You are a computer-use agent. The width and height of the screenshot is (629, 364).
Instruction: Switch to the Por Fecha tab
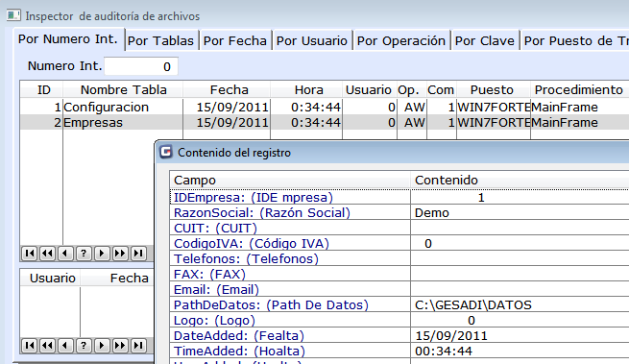(235, 40)
